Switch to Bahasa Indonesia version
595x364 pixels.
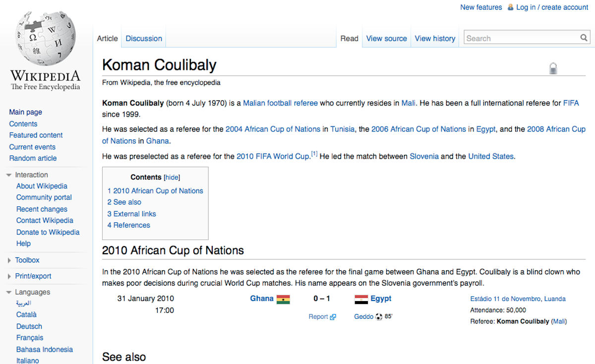pos(45,349)
